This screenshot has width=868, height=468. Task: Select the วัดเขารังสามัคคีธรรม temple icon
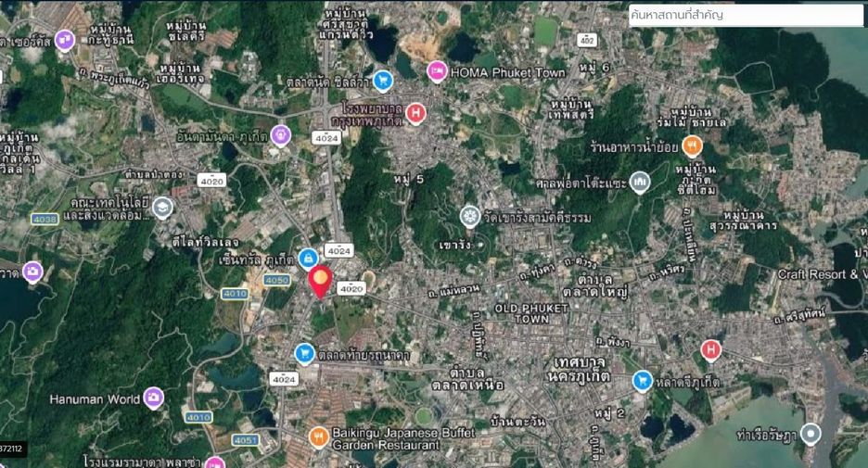pos(470,217)
